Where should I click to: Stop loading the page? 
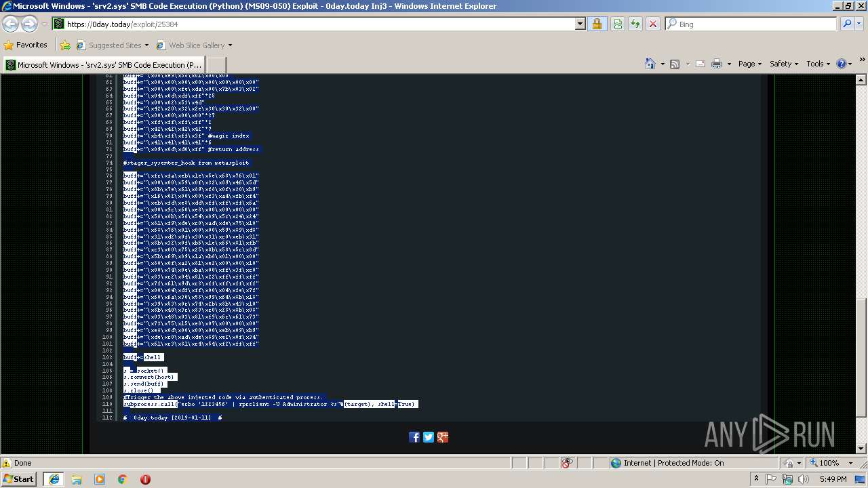coord(653,24)
